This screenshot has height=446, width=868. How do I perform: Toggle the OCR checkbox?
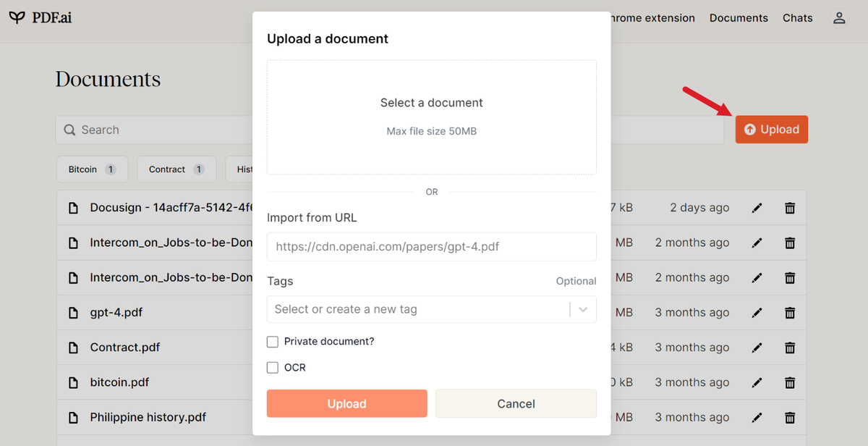click(x=273, y=367)
